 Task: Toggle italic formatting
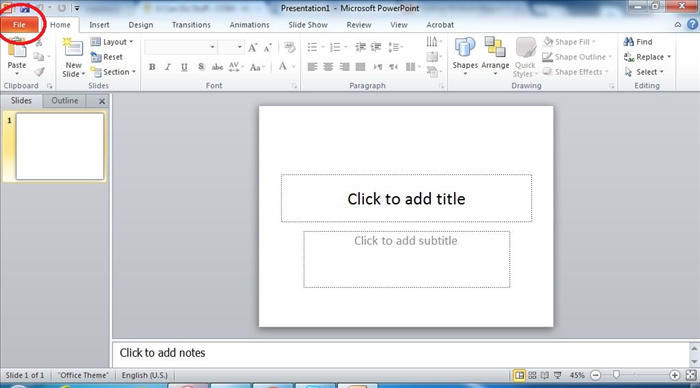click(168, 67)
